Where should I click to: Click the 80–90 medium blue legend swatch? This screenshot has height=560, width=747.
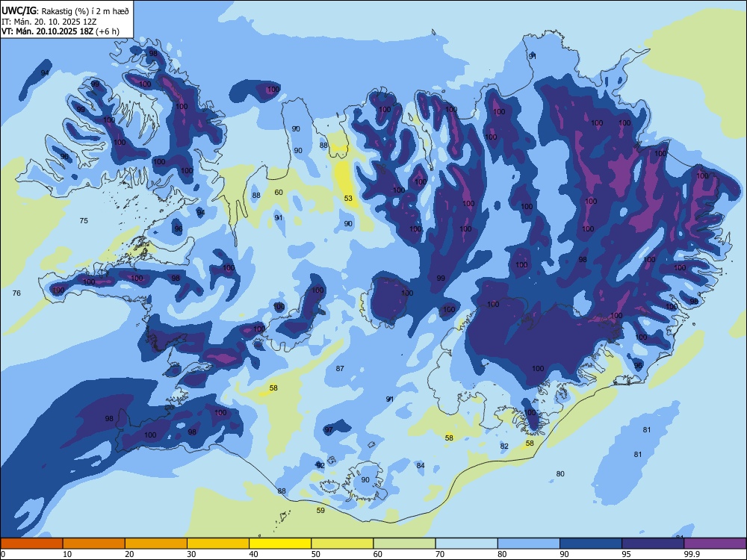coord(529,544)
